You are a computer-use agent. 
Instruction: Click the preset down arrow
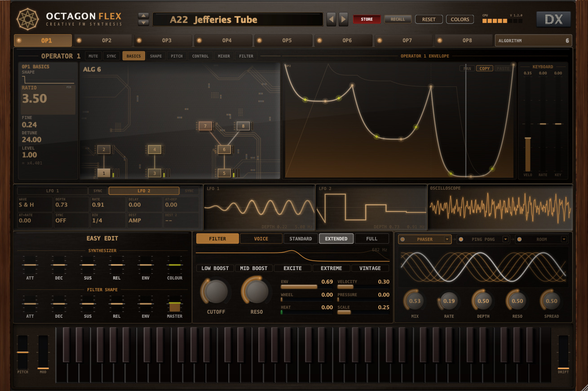[144, 22]
